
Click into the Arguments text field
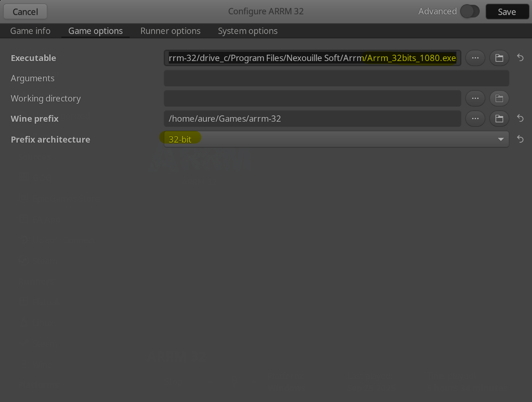coord(336,78)
